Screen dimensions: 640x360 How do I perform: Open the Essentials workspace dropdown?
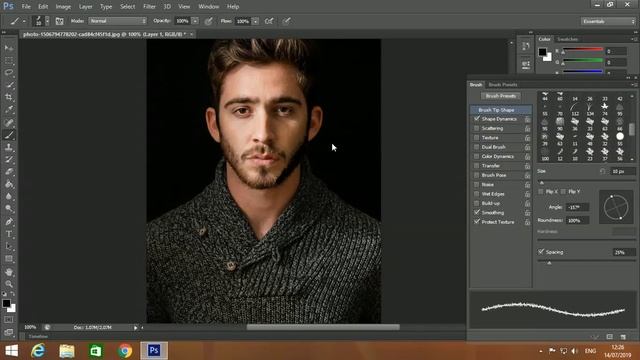click(608, 21)
